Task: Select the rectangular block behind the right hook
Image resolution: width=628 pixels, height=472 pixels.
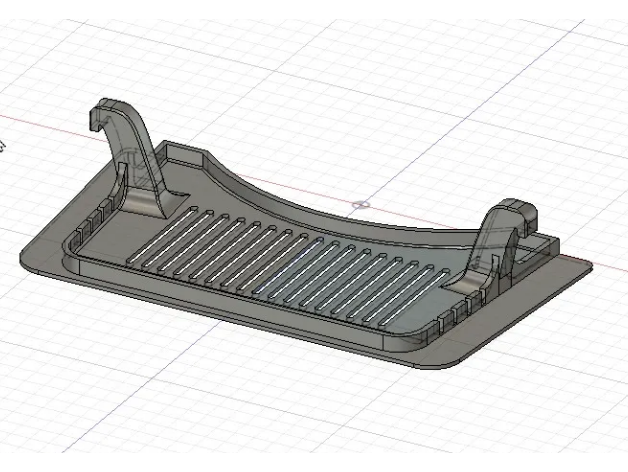Action: [x=540, y=245]
